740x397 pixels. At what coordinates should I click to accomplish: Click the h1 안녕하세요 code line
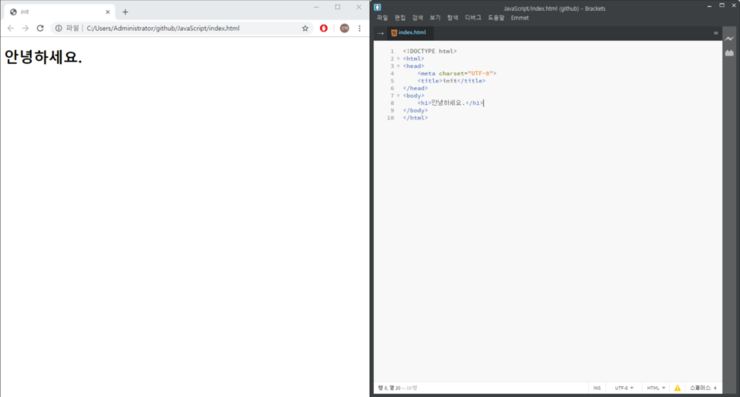[451, 103]
